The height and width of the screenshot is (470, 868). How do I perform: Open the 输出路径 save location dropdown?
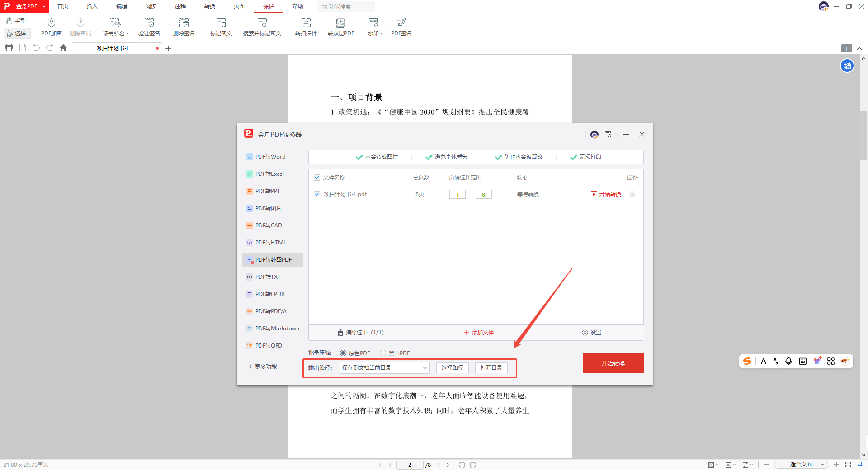point(384,368)
